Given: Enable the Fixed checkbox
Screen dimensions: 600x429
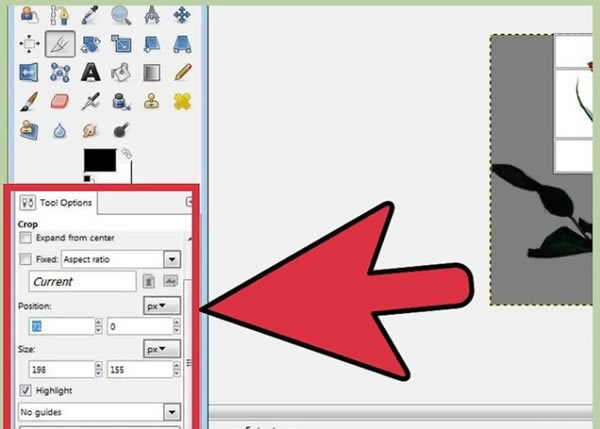Looking at the screenshot, I should 26,259.
